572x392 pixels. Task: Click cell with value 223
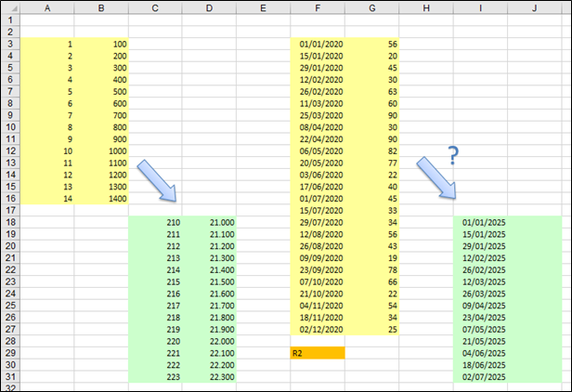155,376
